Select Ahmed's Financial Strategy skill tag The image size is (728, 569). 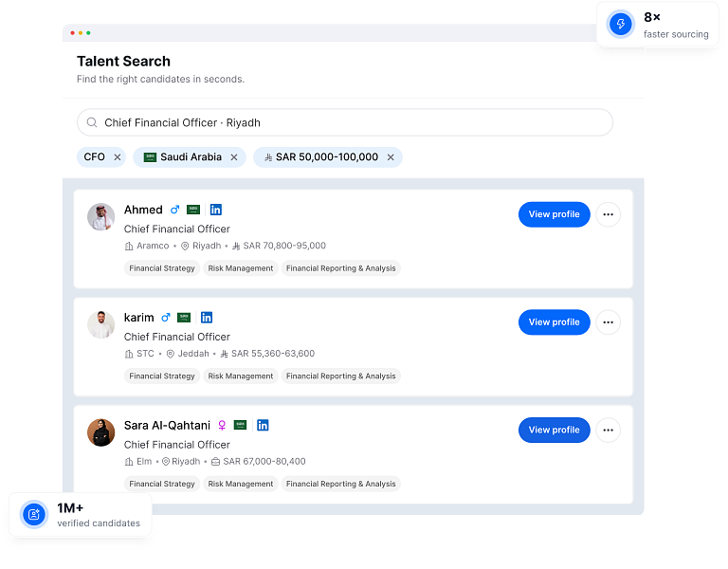point(162,268)
